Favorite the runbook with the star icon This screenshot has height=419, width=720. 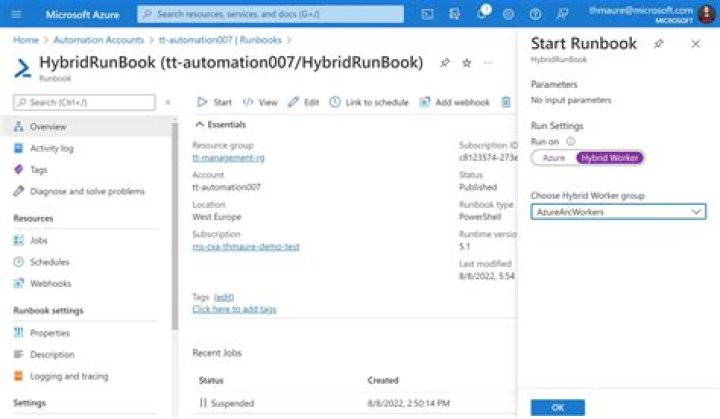coord(466,63)
